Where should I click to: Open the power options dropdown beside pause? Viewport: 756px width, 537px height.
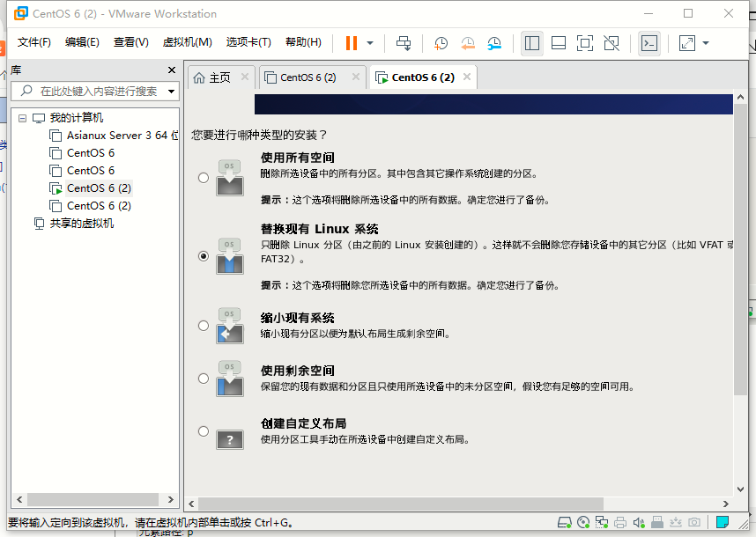click(370, 43)
